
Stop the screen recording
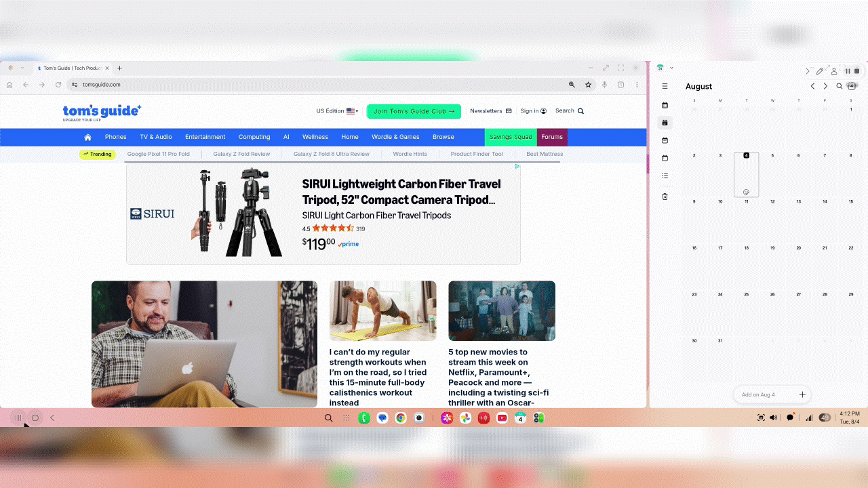[857, 71]
